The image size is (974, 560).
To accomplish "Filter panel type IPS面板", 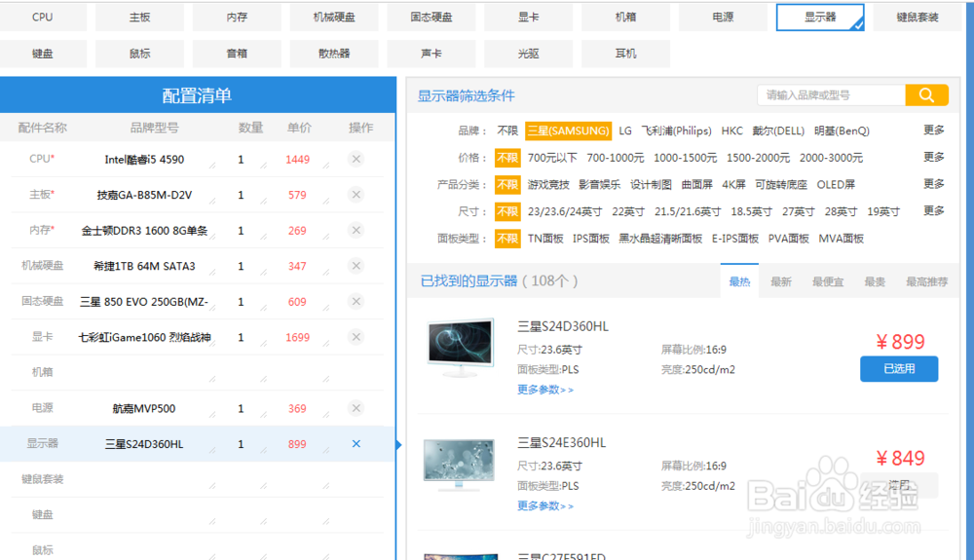I will (591, 239).
